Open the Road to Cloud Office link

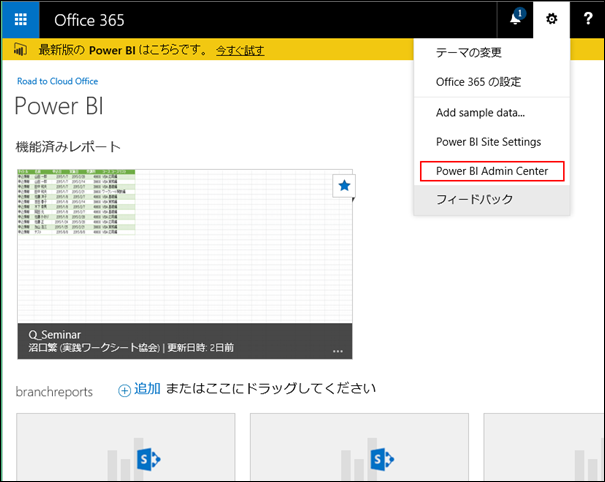coord(57,81)
